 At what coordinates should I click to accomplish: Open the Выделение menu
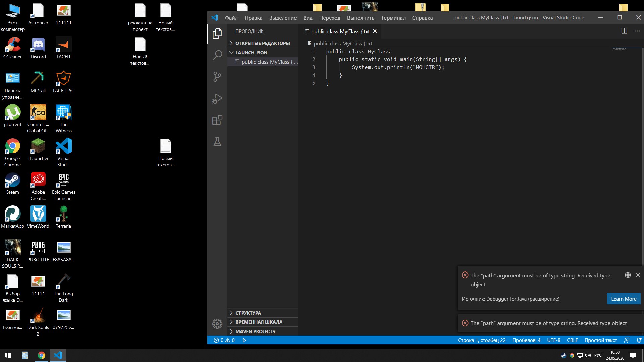283,18
